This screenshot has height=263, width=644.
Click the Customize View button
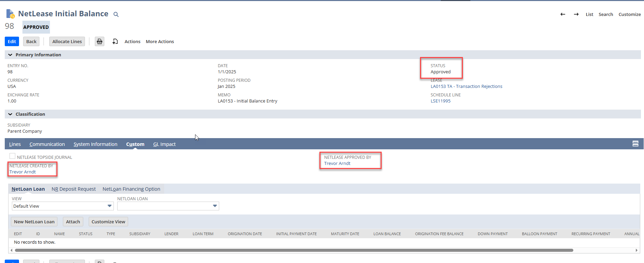(108, 222)
